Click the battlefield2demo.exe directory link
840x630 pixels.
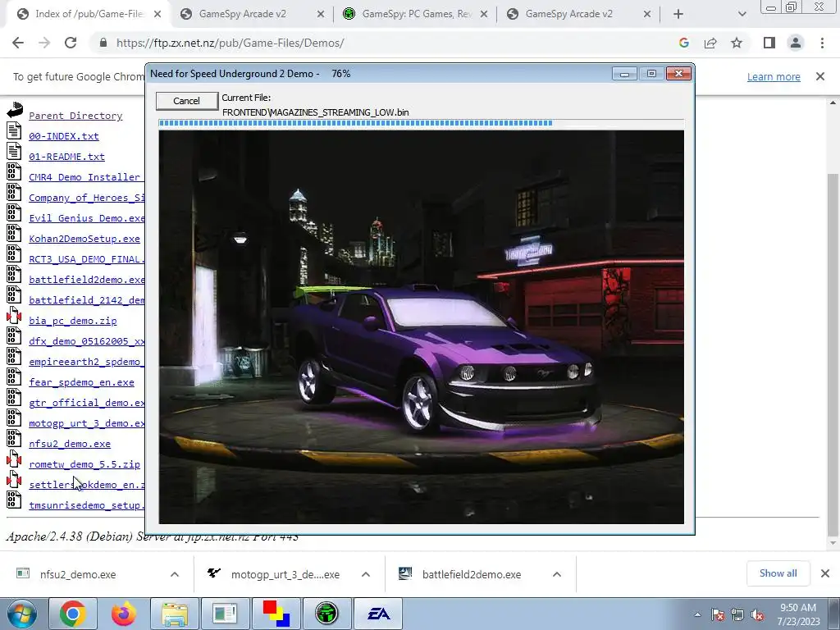[x=87, y=280]
